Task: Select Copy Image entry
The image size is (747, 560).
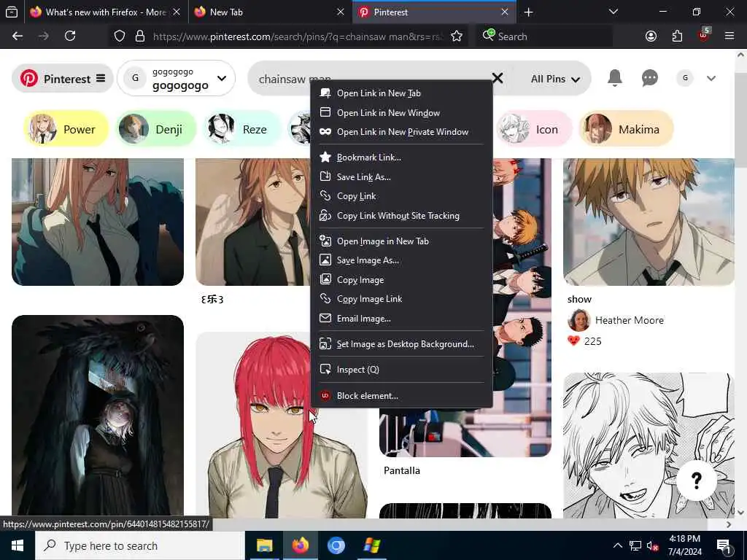Action: 401,280
